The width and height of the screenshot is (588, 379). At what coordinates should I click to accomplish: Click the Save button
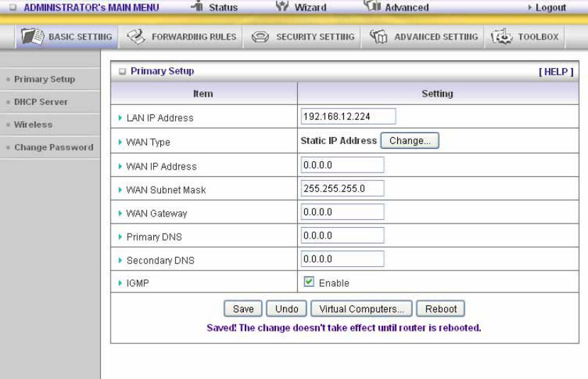(243, 309)
